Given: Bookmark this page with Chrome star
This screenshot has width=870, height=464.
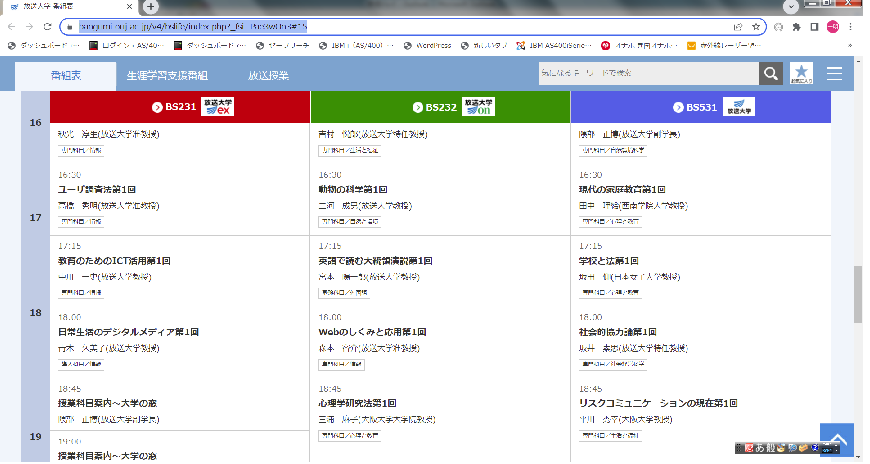Looking at the screenshot, I should coord(756,26).
